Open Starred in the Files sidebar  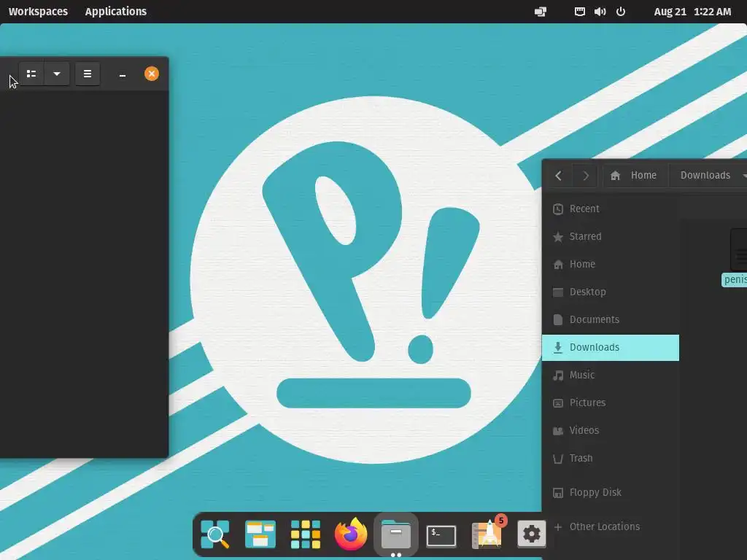click(x=611, y=237)
